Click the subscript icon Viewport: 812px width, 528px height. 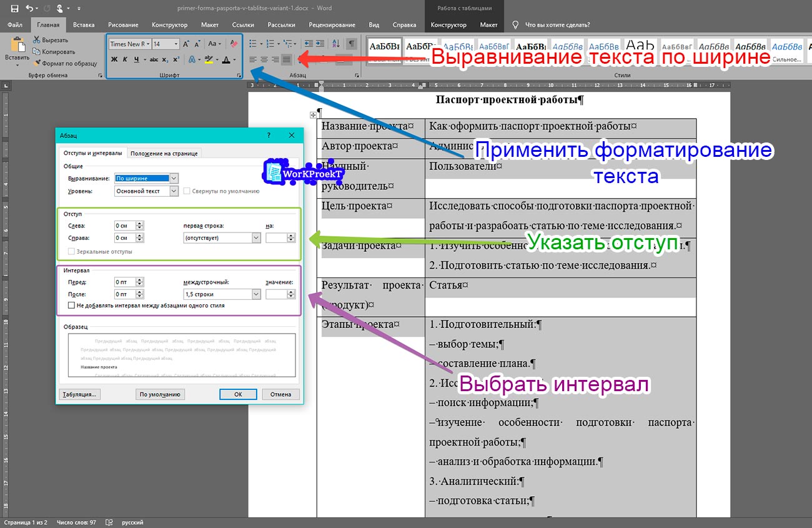[165, 59]
